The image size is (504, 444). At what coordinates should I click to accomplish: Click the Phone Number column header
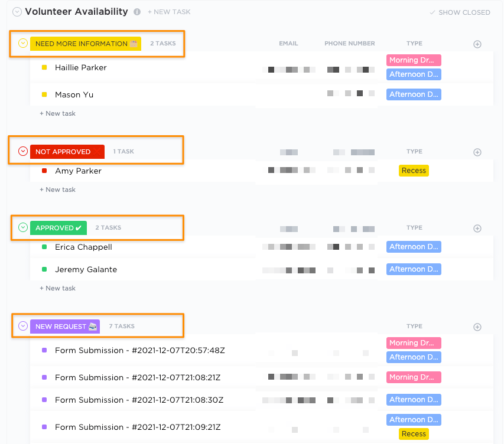pyautogui.click(x=349, y=44)
